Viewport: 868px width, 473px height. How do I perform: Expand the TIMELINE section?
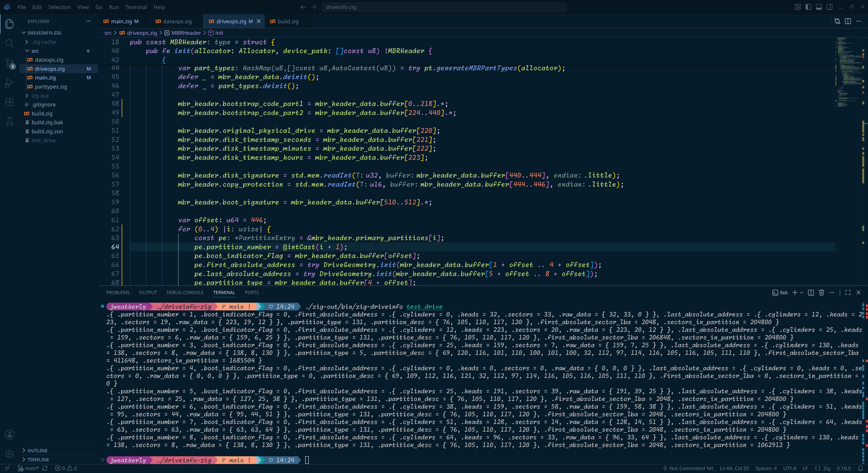[59, 459]
